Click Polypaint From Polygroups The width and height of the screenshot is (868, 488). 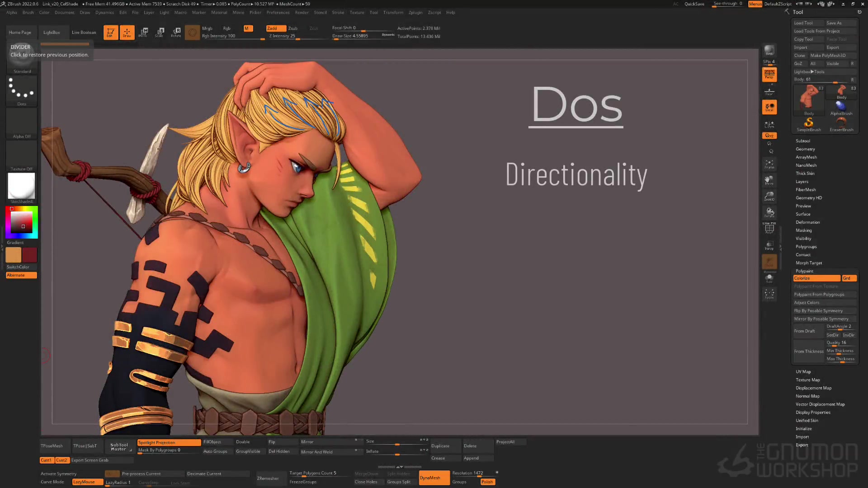(x=825, y=295)
